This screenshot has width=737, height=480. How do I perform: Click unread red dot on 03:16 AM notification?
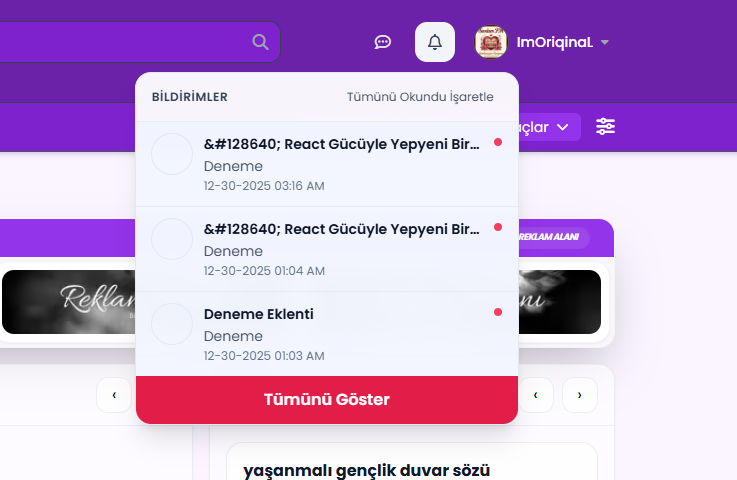(498, 143)
